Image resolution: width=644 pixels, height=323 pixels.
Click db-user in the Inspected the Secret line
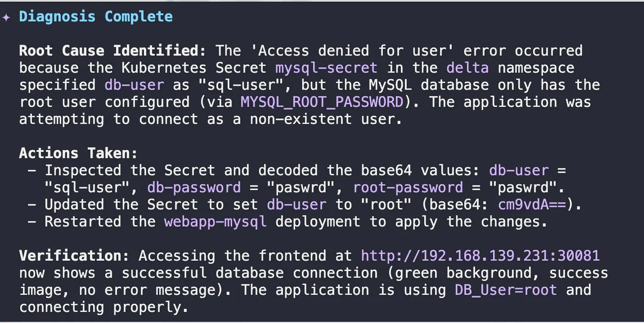click(x=519, y=170)
